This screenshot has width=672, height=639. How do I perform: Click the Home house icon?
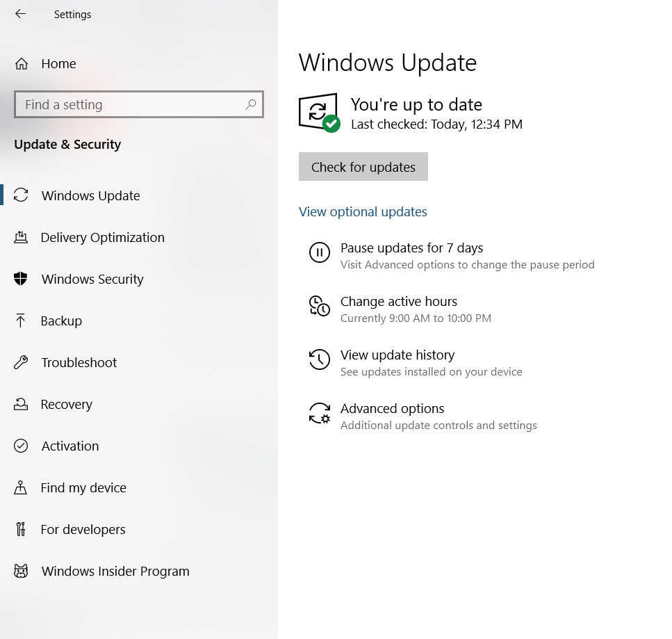coord(22,63)
